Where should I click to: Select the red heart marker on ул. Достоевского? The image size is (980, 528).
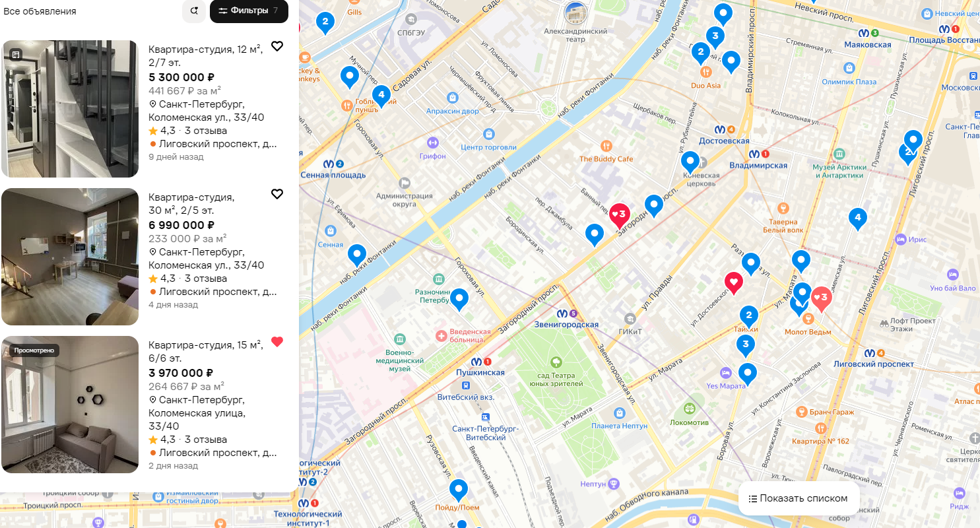click(x=734, y=282)
